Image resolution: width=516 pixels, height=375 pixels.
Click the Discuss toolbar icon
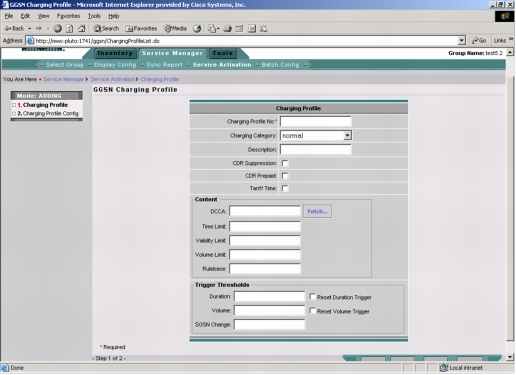pyautogui.click(x=252, y=29)
